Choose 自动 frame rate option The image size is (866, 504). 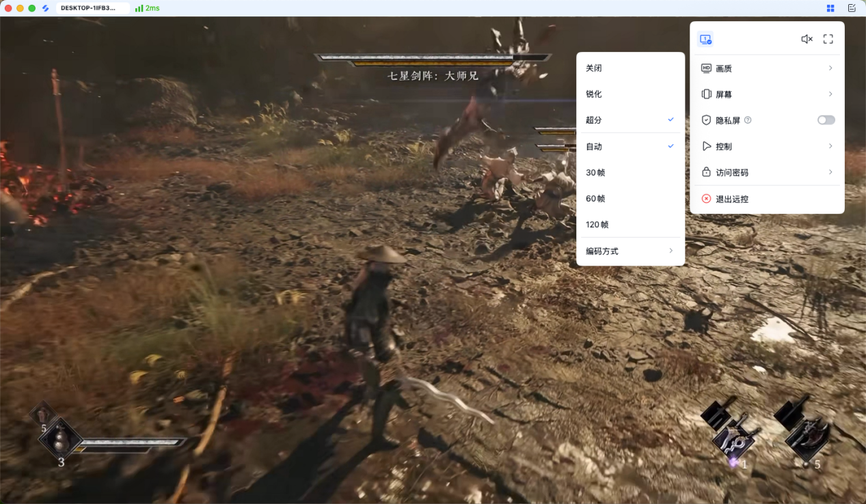tap(630, 147)
